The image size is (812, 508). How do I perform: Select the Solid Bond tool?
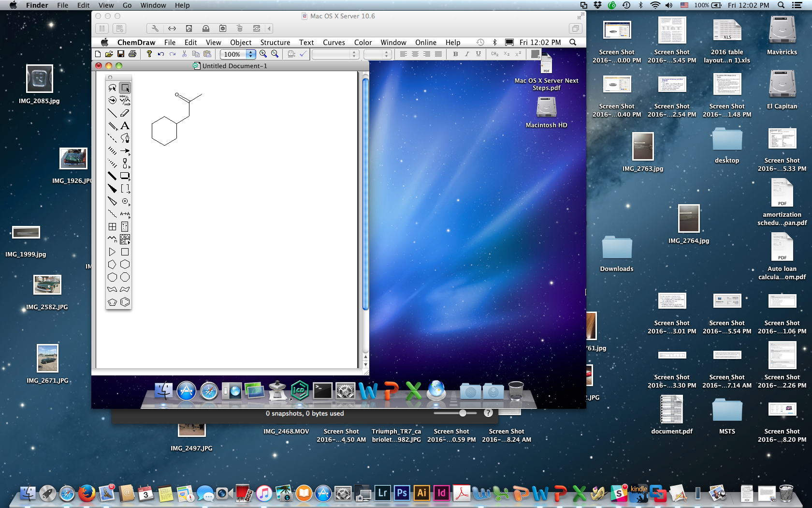click(112, 113)
